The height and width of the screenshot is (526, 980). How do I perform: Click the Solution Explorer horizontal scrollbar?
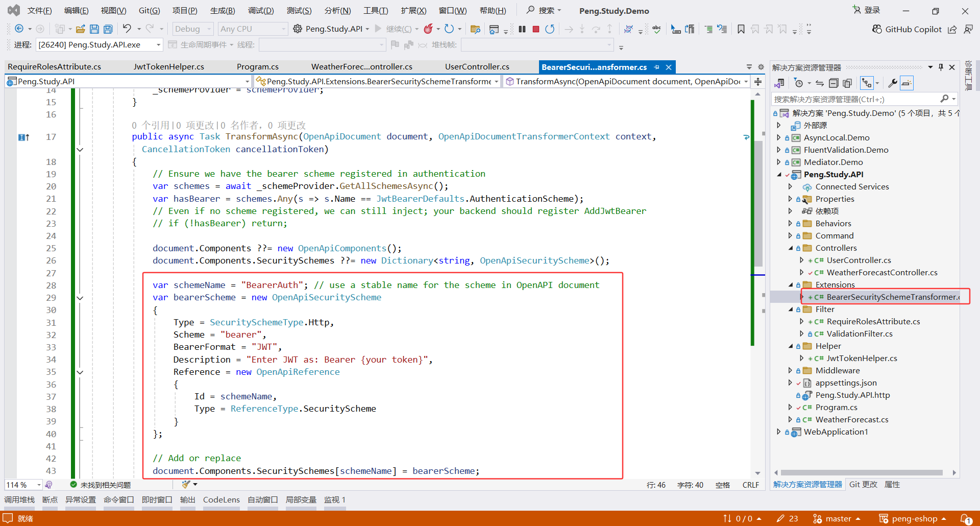pyautogui.click(x=862, y=472)
